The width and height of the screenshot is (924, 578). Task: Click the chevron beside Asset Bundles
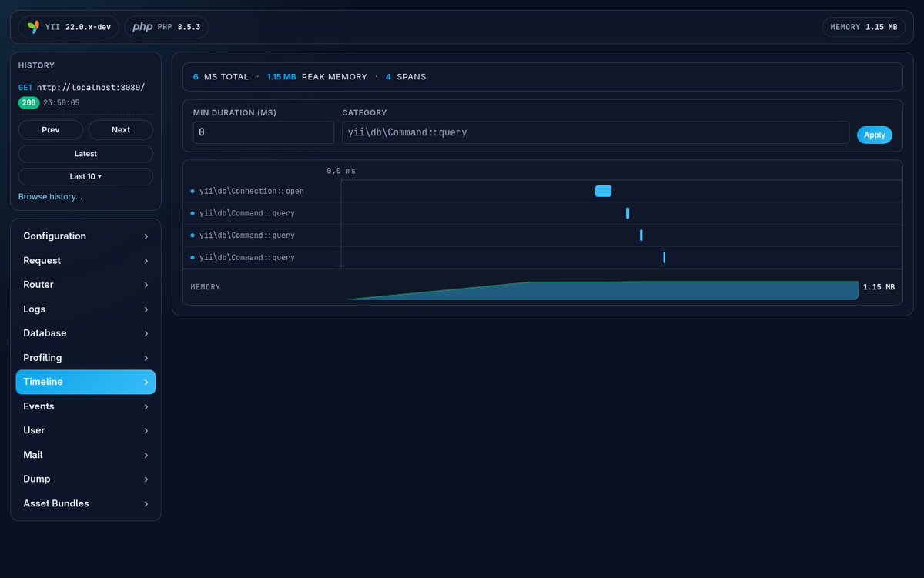tap(146, 504)
